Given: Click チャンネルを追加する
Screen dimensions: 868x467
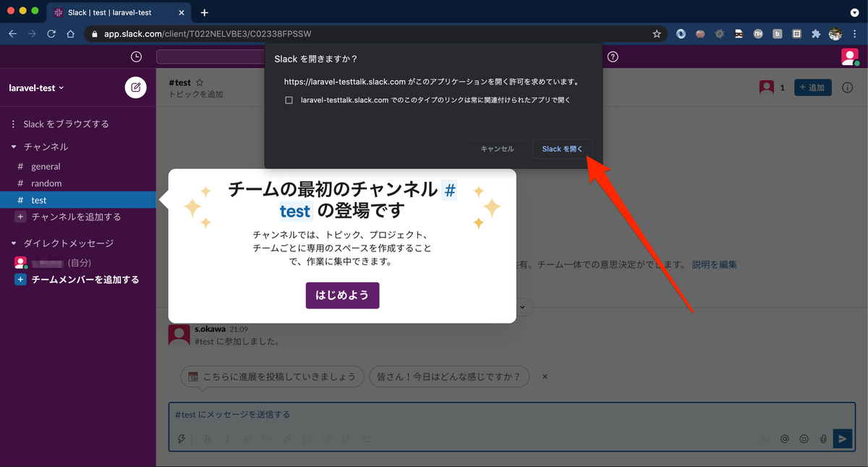Looking at the screenshot, I should pyautogui.click(x=76, y=216).
